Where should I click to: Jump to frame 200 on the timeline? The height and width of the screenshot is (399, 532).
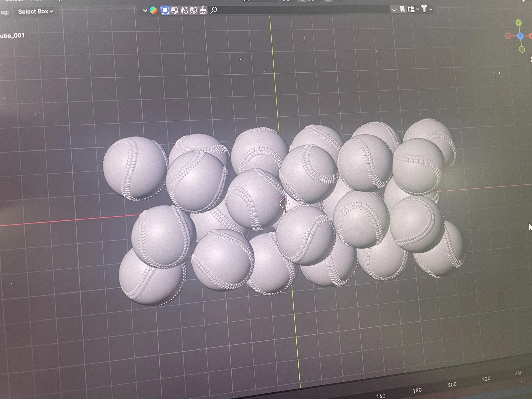(452, 385)
